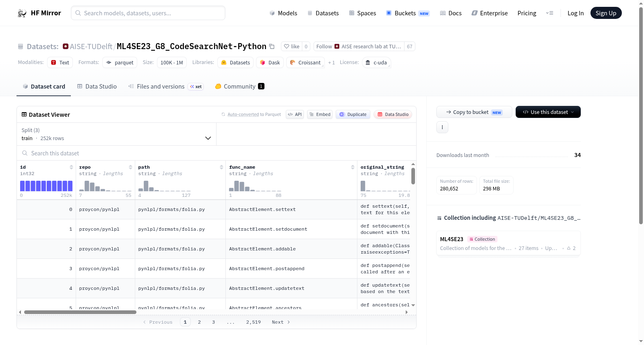Open Datasets in the top navigation
Viewport: 644px width, 345px height.
pos(323,13)
